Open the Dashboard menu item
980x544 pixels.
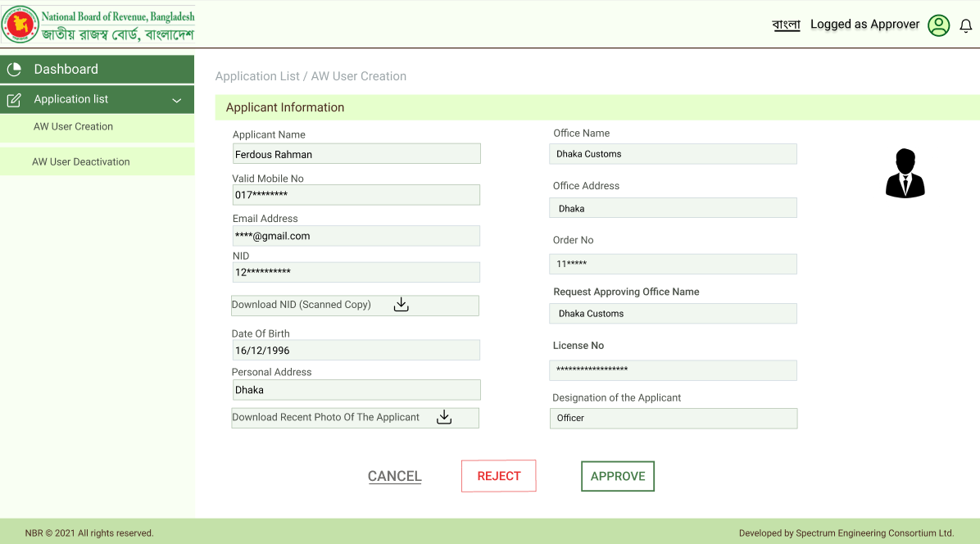97,70
